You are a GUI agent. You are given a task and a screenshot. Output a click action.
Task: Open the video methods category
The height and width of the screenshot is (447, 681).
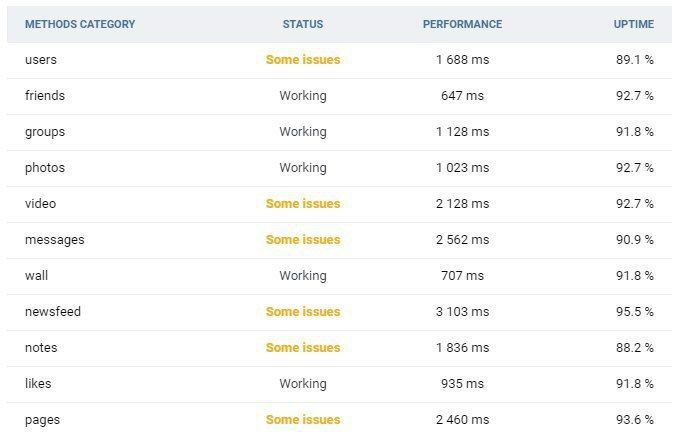40,204
